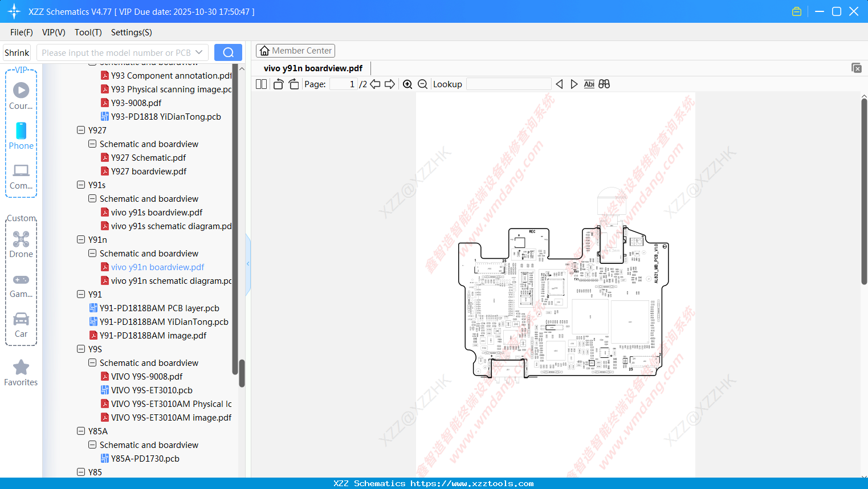
Task: Collapse the Y9S tree node
Action: click(x=81, y=349)
